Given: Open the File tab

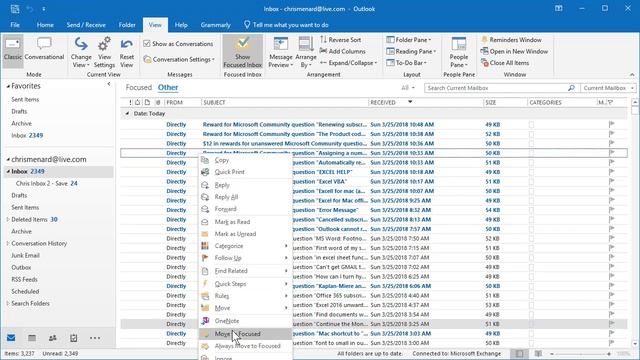Looking at the screenshot, I should pyautogui.click(x=15, y=25).
